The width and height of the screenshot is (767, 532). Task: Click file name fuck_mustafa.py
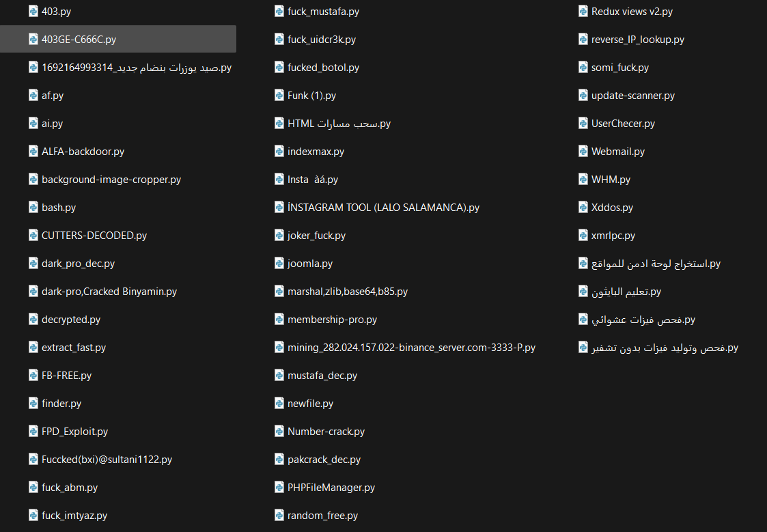tap(323, 12)
